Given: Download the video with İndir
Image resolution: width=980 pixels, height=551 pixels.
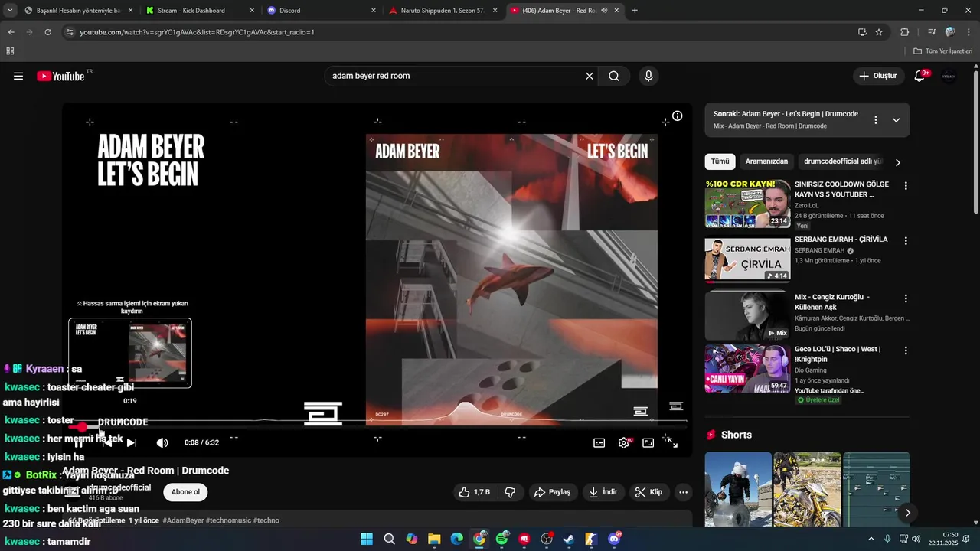Looking at the screenshot, I should click(603, 492).
